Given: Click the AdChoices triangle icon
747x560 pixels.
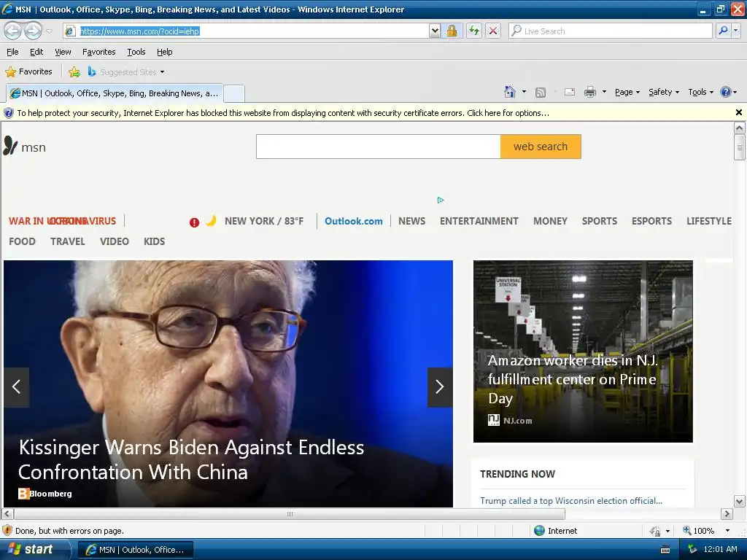Looking at the screenshot, I should point(441,200).
